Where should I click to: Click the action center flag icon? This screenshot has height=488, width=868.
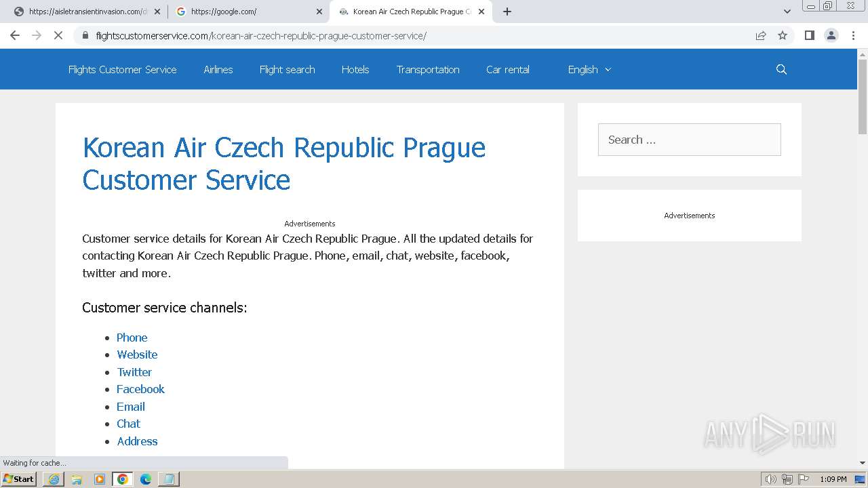point(804,479)
